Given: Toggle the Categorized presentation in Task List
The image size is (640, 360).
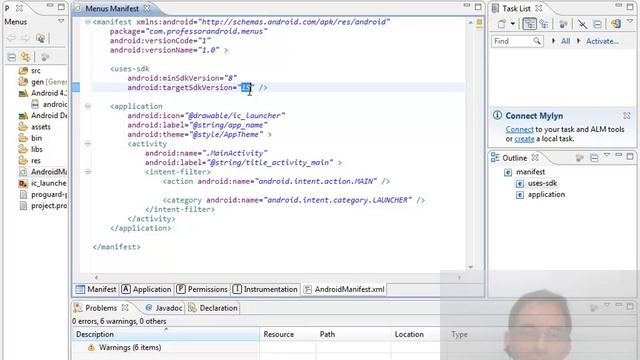Looking at the screenshot, I should 529,24.
